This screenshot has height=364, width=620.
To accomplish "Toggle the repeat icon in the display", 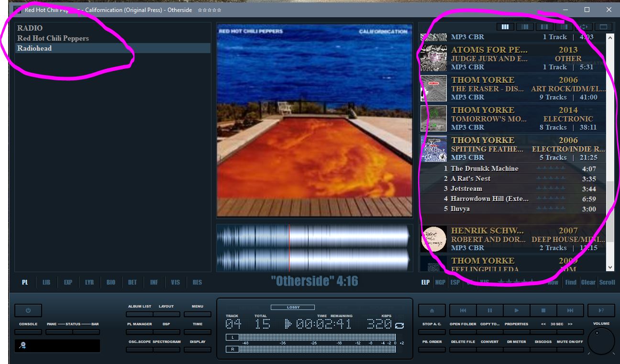I will tap(399, 325).
